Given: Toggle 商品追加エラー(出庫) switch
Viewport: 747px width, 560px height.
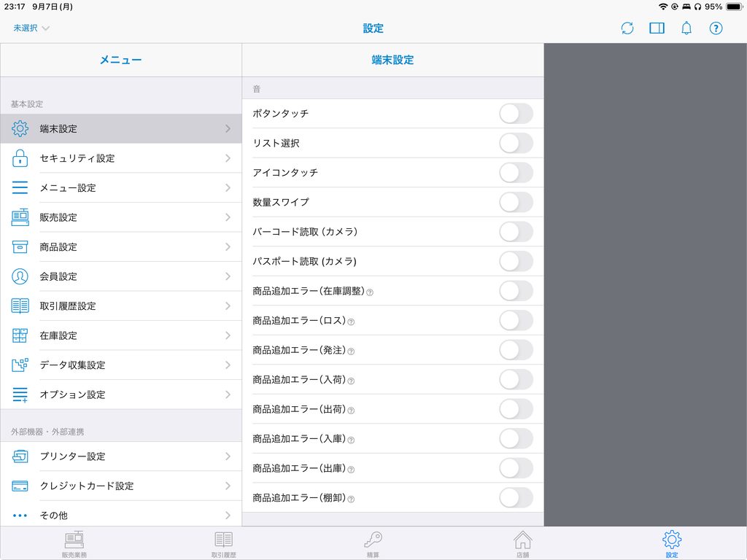Looking at the screenshot, I should pos(516,468).
